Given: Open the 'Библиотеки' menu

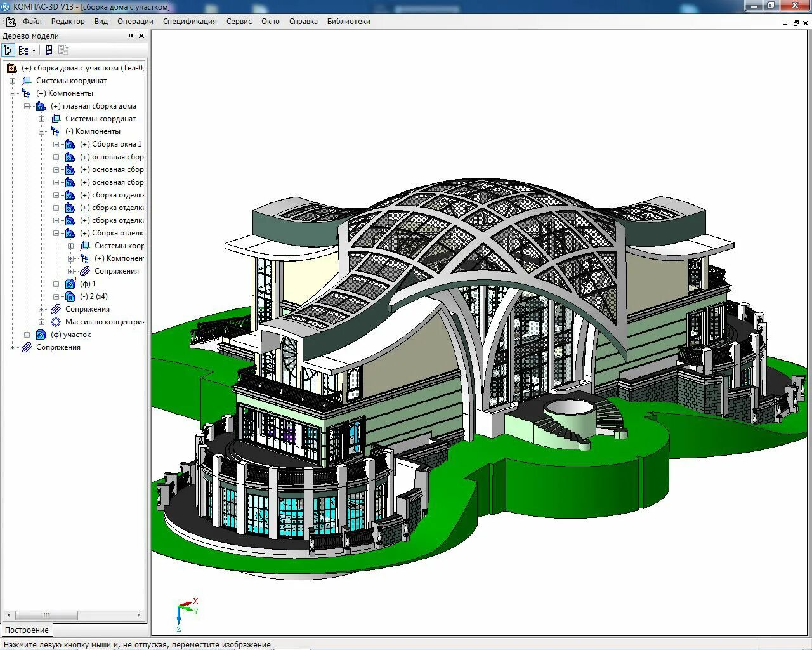Looking at the screenshot, I should click(x=348, y=22).
